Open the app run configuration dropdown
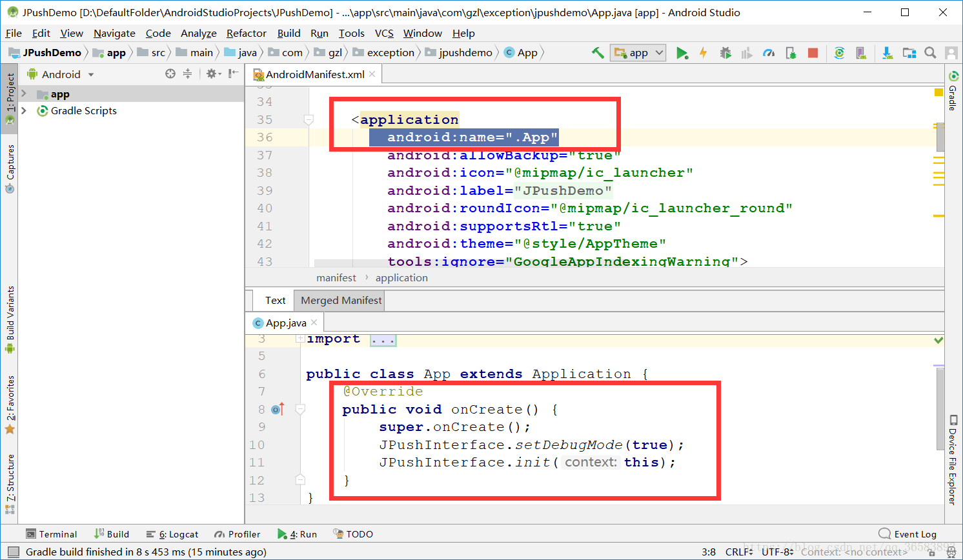Screen dimensions: 963x560 pyautogui.click(x=638, y=53)
